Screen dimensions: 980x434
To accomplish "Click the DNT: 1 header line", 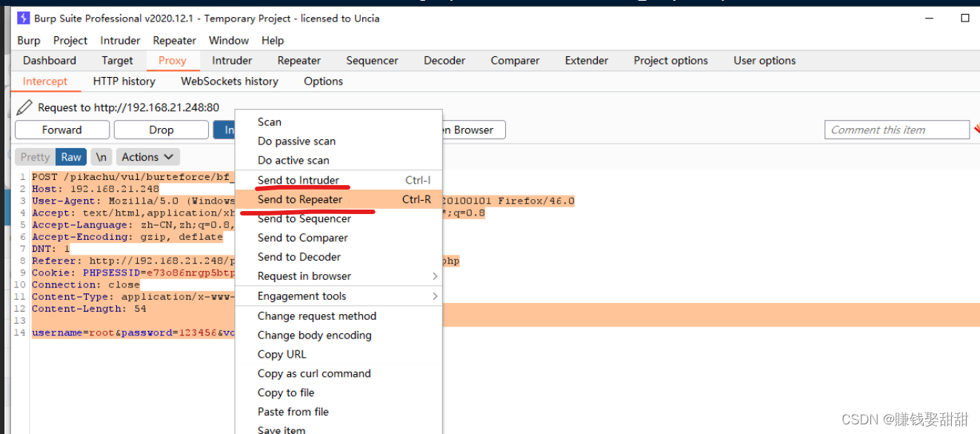I will [x=50, y=249].
